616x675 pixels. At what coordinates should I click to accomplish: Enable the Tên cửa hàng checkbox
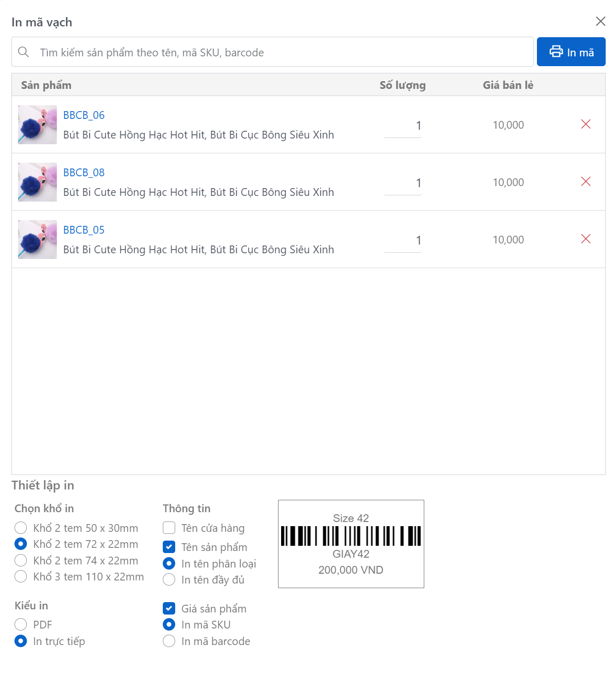click(169, 528)
